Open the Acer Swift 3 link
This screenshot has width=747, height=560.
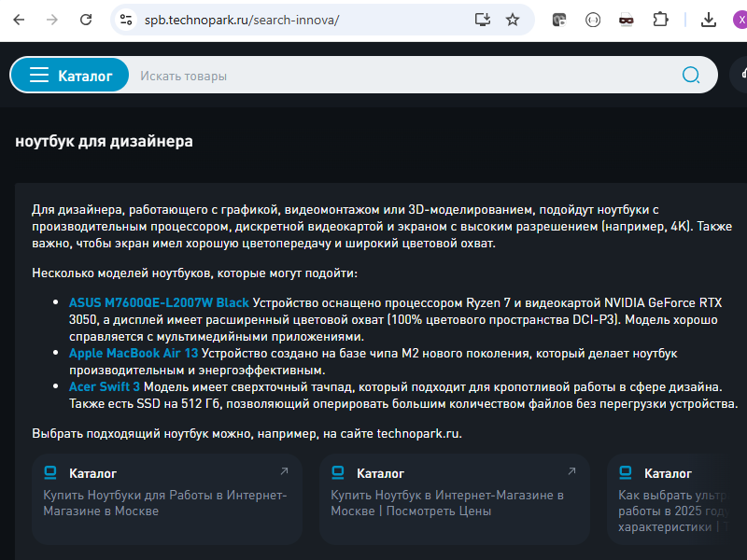(105, 386)
